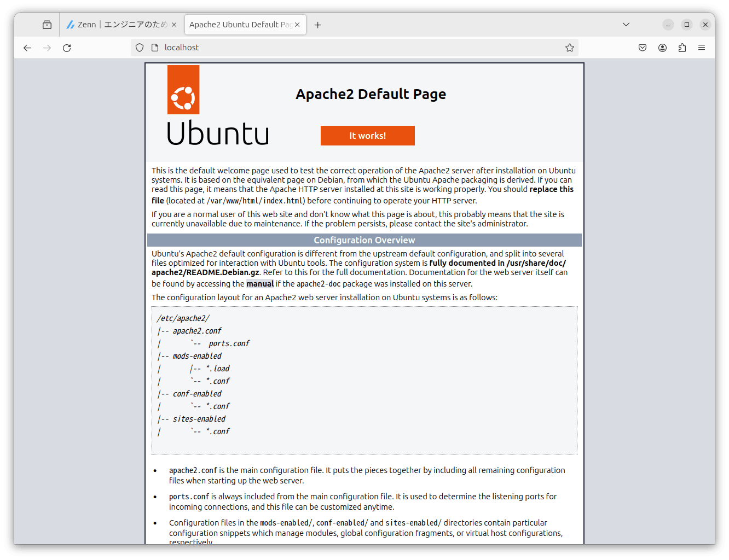Screen dimensions: 729x560
Task: Click /etc/apache2/ in the layout tree
Action: [183, 318]
